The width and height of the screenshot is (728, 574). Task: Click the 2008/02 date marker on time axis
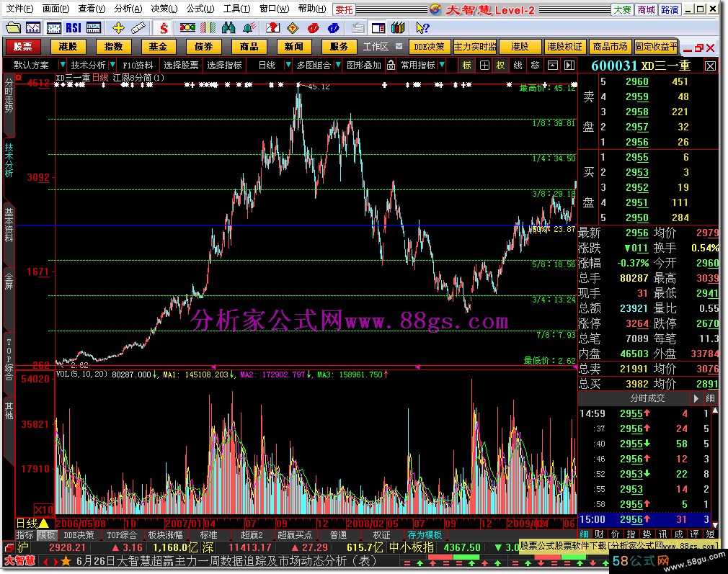[365, 524]
